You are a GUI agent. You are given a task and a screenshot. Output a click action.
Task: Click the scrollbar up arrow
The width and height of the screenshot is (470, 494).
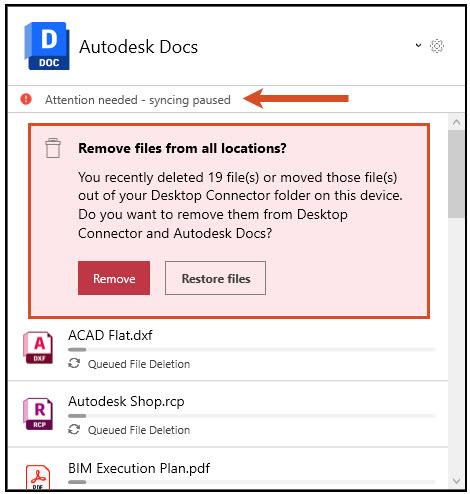pos(456,122)
